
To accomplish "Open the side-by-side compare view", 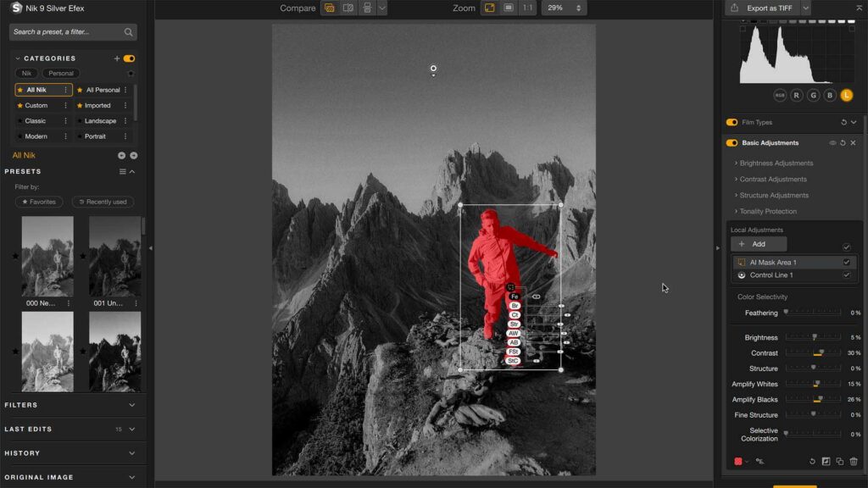I will click(x=348, y=8).
